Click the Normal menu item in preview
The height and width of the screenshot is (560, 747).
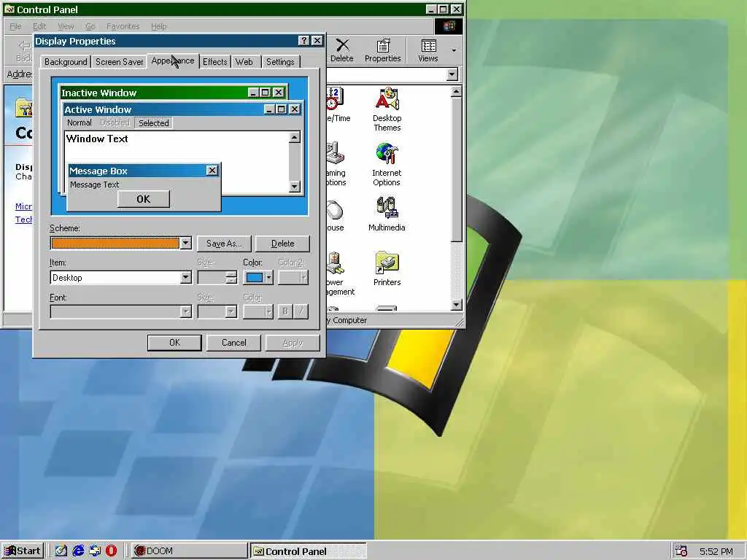coord(79,122)
